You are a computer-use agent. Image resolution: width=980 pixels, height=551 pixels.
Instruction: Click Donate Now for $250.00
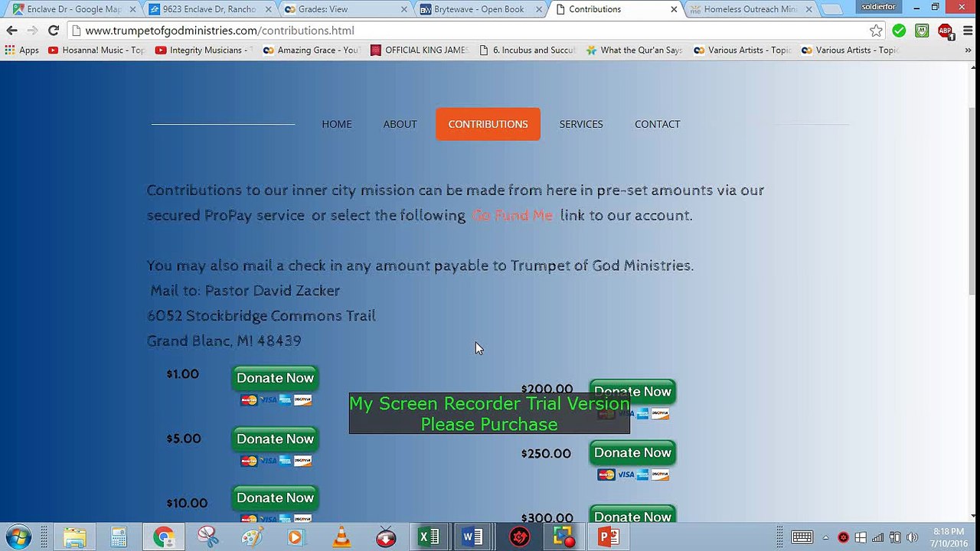pos(632,453)
